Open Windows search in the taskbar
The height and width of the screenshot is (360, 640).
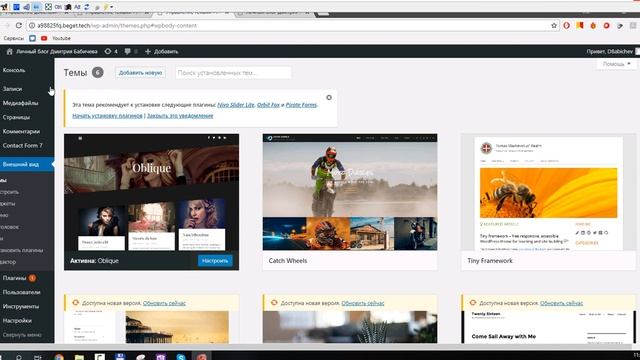pyautogui.click(x=18, y=357)
